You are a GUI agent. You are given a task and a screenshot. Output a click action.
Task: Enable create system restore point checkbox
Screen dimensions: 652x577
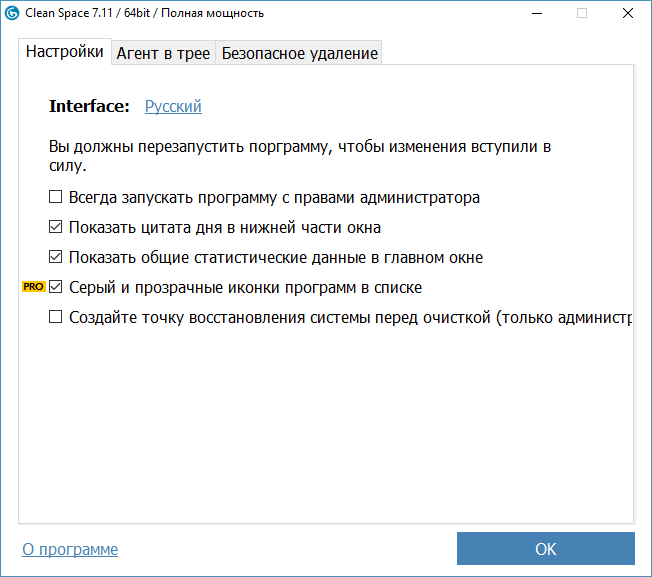pos(56,317)
